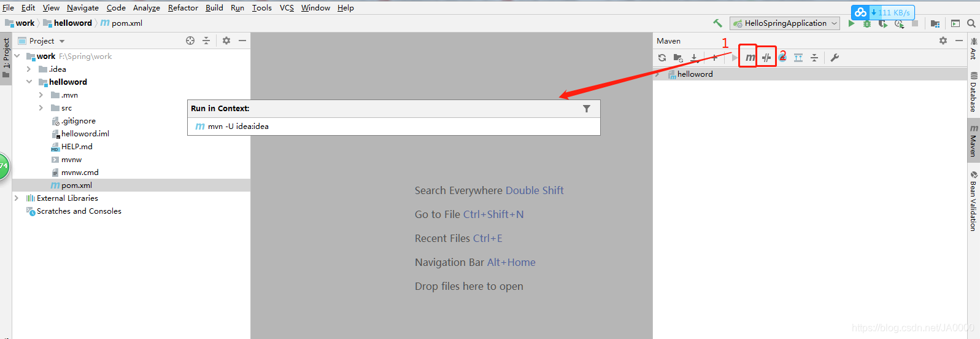Click the Stop button in toolbar
Image resolution: width=980 pixels, height=339 pixels.
pos(915,23)
